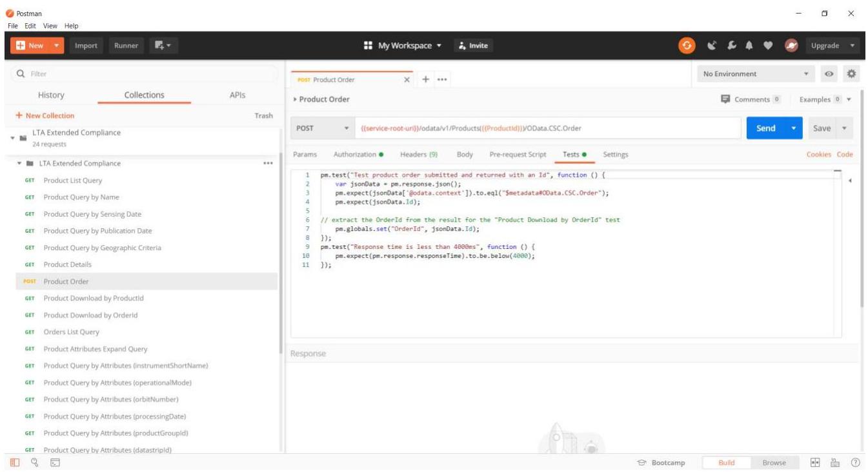This screenshot has width=868, height=472.
Task: Open the console icon in status bar
Action: tap(56, 462)
